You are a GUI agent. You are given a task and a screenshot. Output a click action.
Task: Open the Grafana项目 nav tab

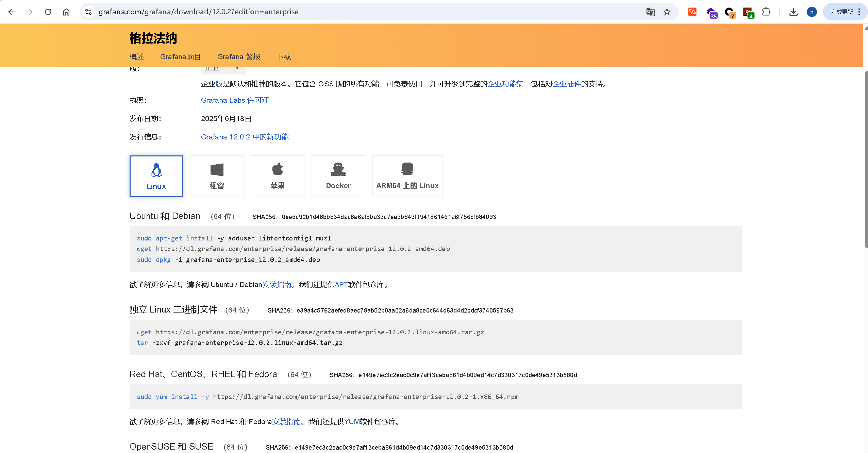(181, 57)
